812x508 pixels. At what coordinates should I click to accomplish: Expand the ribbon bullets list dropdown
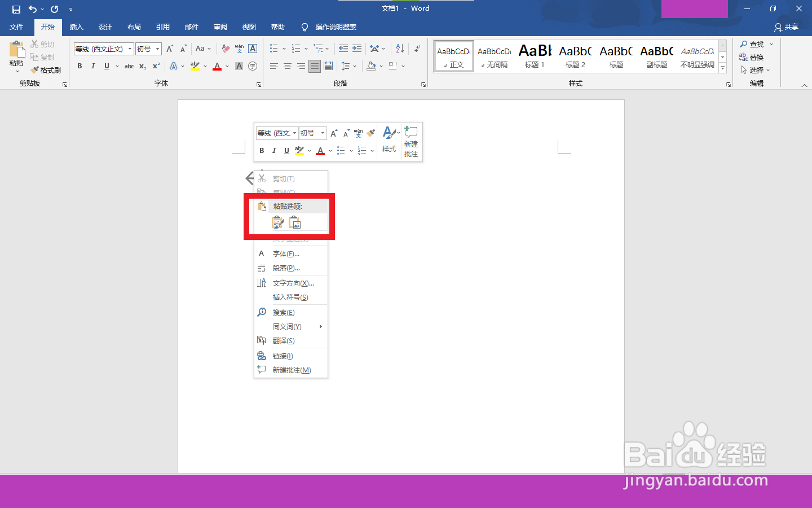point(284,49)
